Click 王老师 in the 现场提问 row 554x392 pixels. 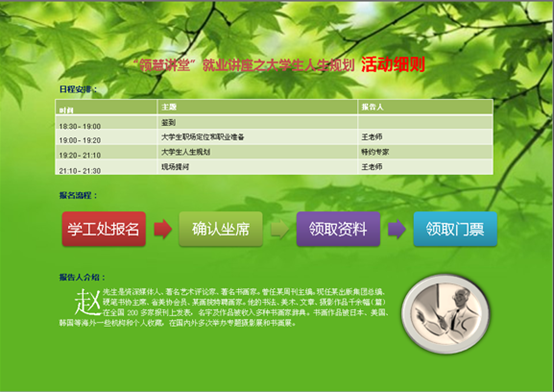[x=425, y=167]
